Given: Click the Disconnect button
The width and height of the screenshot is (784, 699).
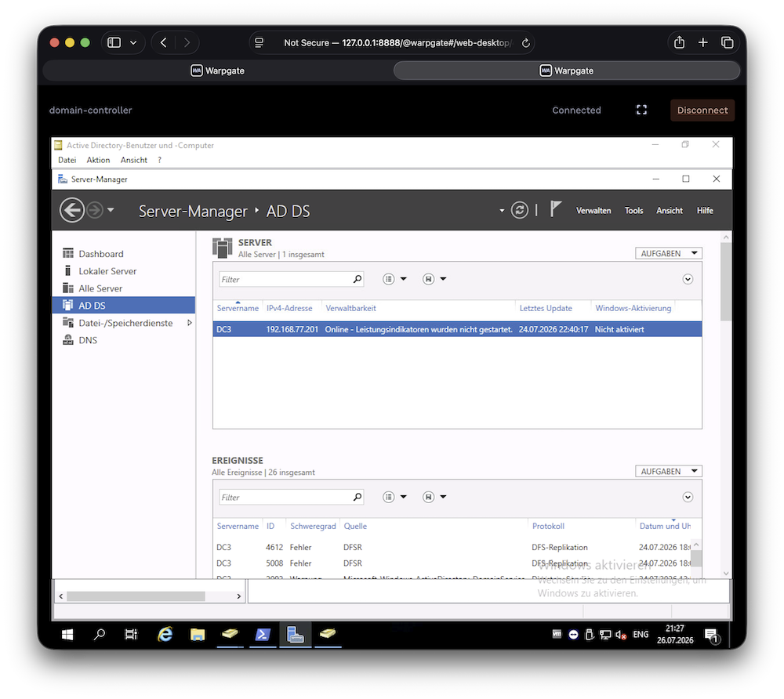Looking at the screenshot, I should (x=702, y=110).
